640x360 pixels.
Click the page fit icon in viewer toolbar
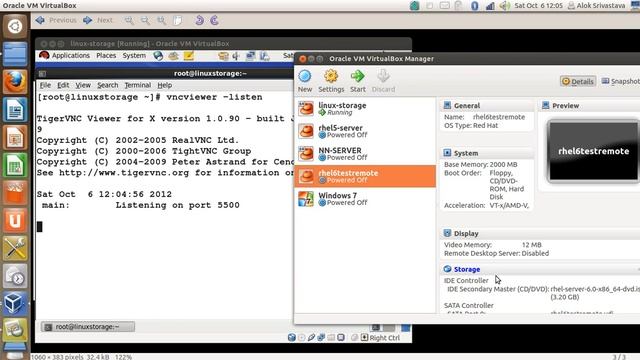tap(178, 20)
